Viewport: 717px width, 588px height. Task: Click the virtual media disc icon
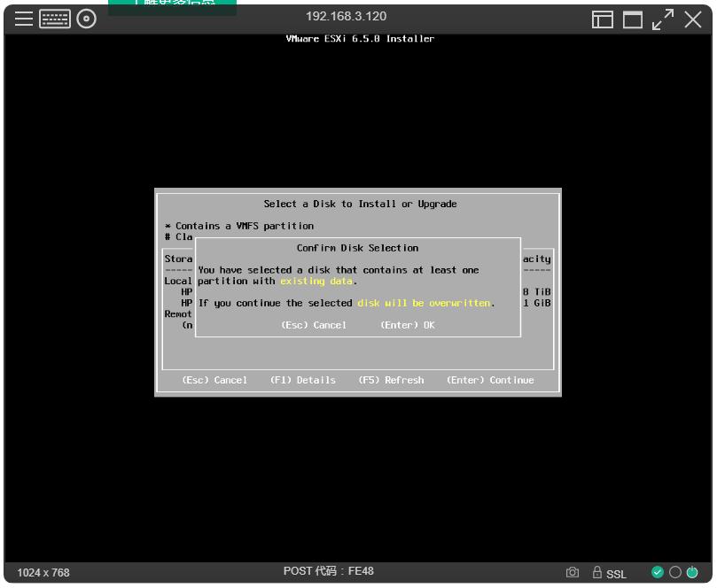(86, 19)
